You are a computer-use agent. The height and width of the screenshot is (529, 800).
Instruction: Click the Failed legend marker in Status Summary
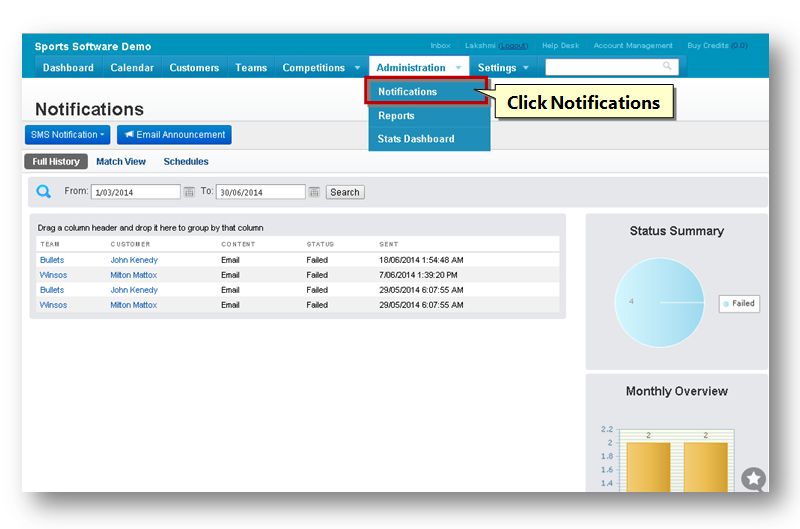point(726,304)
